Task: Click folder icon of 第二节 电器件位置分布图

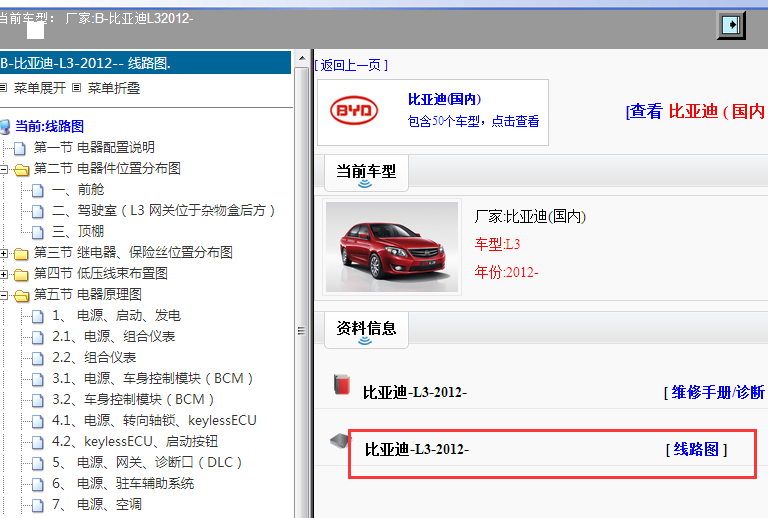Action: coord(22,169)
